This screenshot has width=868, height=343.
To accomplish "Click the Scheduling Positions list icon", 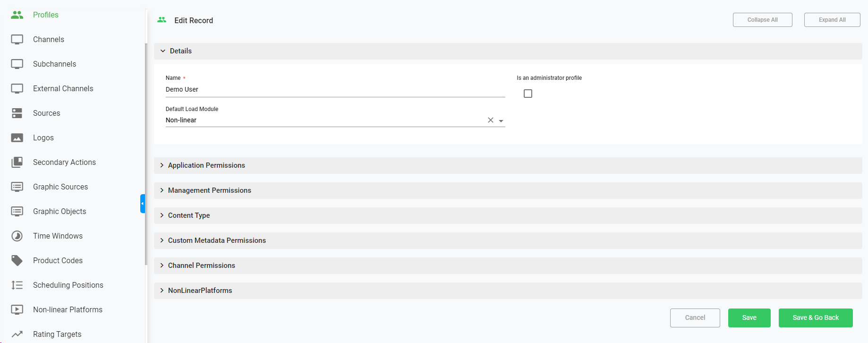I will pos(17,285).
